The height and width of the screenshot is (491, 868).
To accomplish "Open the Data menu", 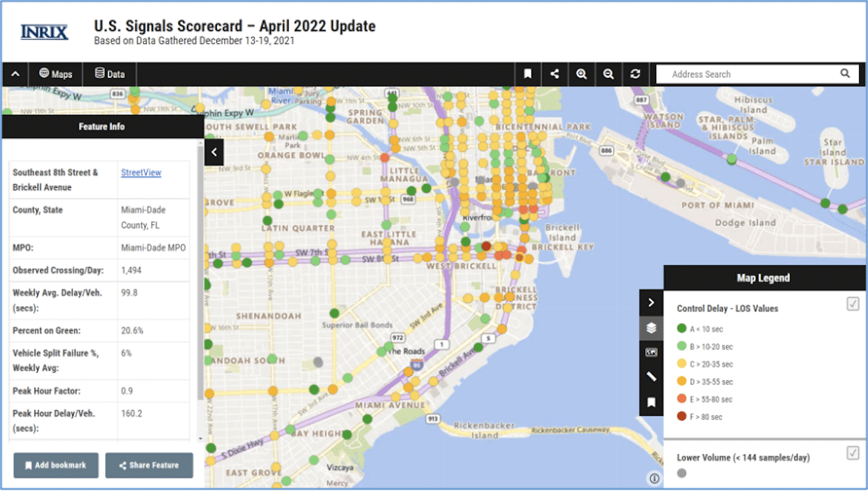I will pyautogui.click(x=110, y=74).
